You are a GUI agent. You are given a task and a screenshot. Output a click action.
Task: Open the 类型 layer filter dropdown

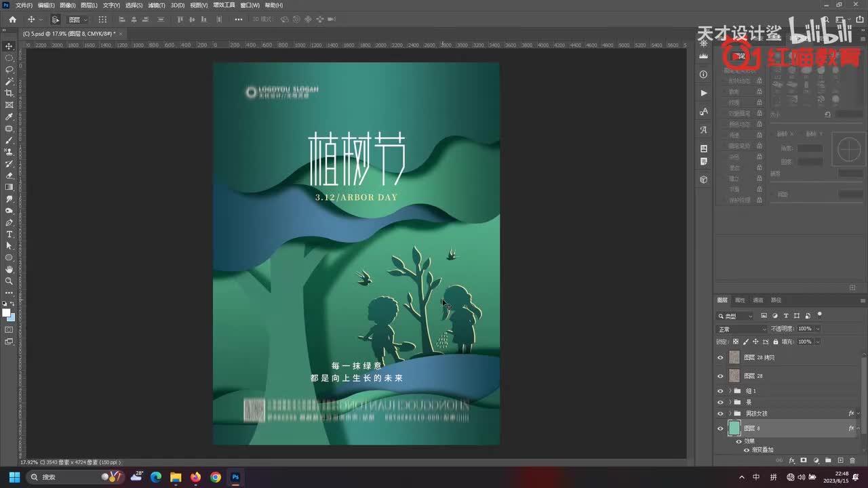click(736, 316)
